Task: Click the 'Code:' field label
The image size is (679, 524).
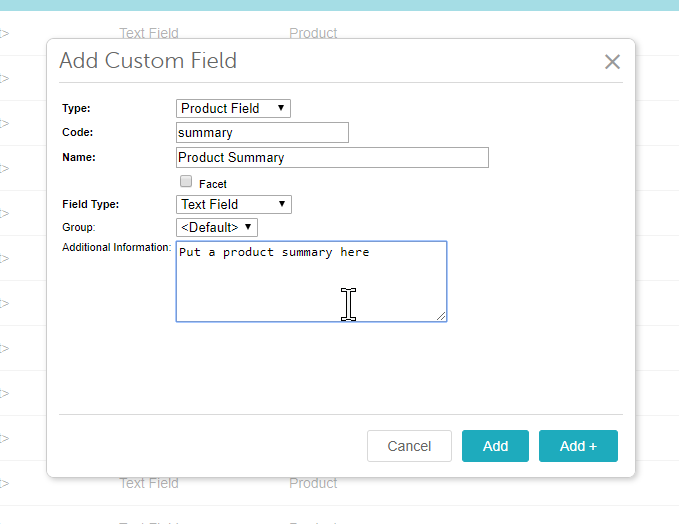Action: 77,132
